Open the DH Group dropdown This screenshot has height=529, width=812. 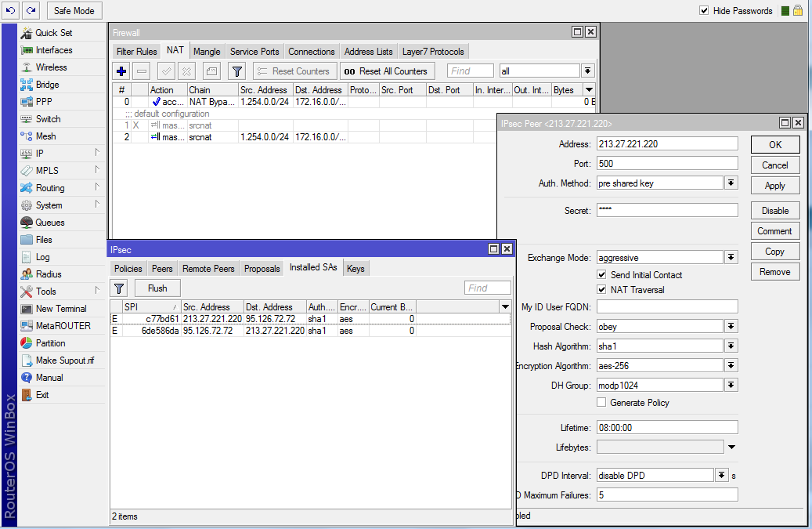click(731, 386)
